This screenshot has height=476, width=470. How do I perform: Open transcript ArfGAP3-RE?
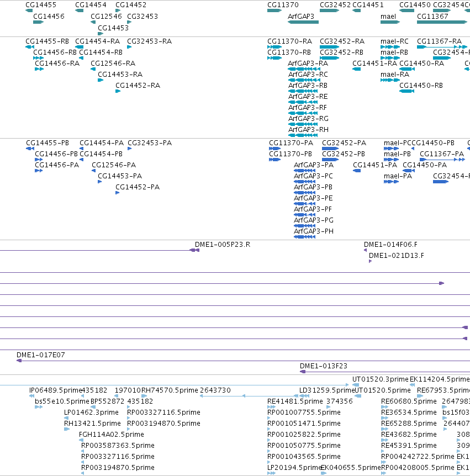click(303, 102)
